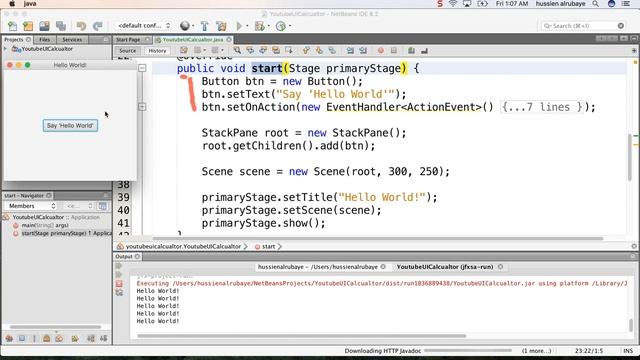Click the Notification Center icon in menu bar
This screenshot has width=640, height=360.
(626, 4)
